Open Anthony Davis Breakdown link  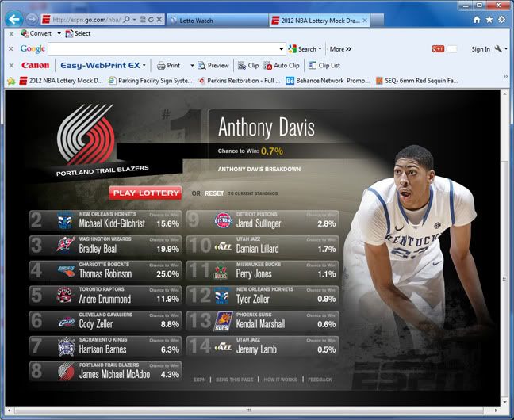click(x=259, y=169)
